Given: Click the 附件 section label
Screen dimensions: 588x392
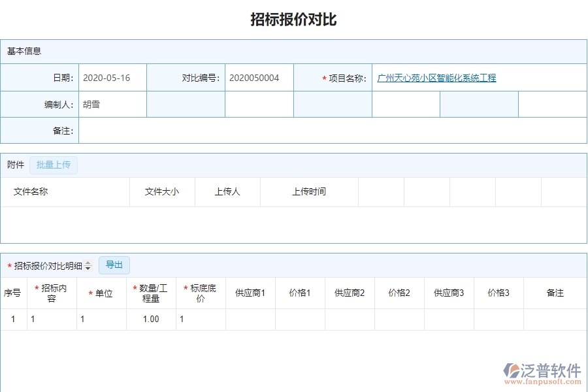Looking at the screenshot, I should point(15,165).
